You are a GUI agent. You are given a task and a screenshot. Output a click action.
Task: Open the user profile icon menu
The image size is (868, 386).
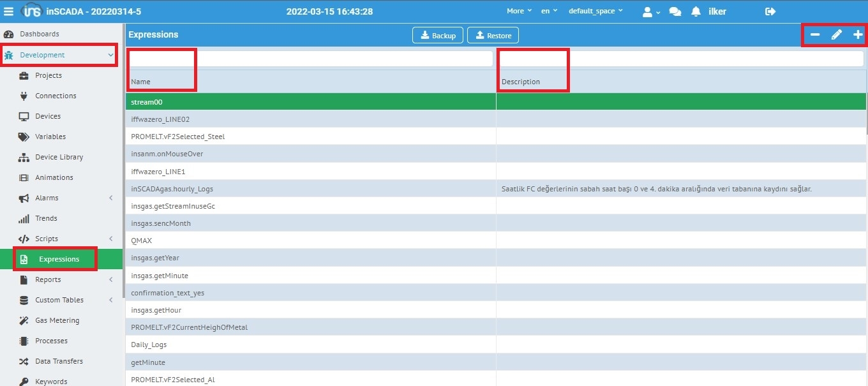pyautogui.click(x=651, y=11)
